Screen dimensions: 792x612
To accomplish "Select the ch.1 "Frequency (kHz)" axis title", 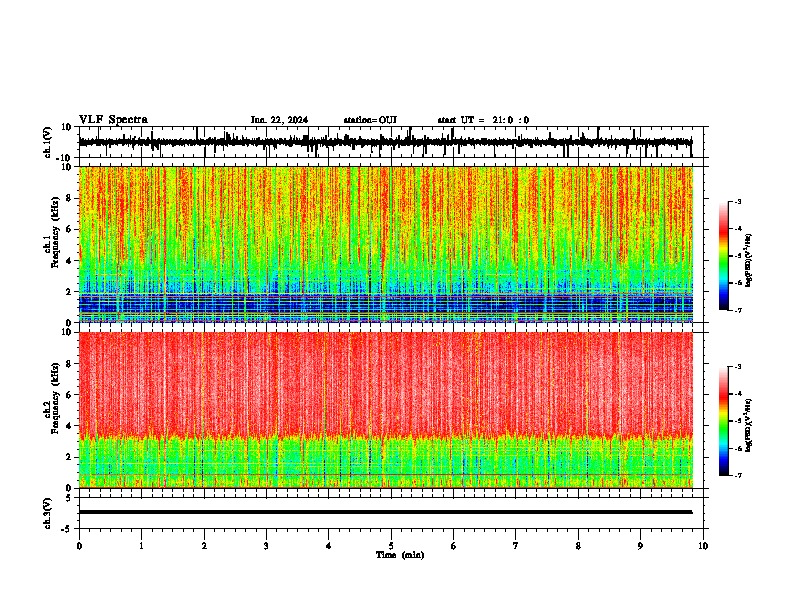I will 55,233.
